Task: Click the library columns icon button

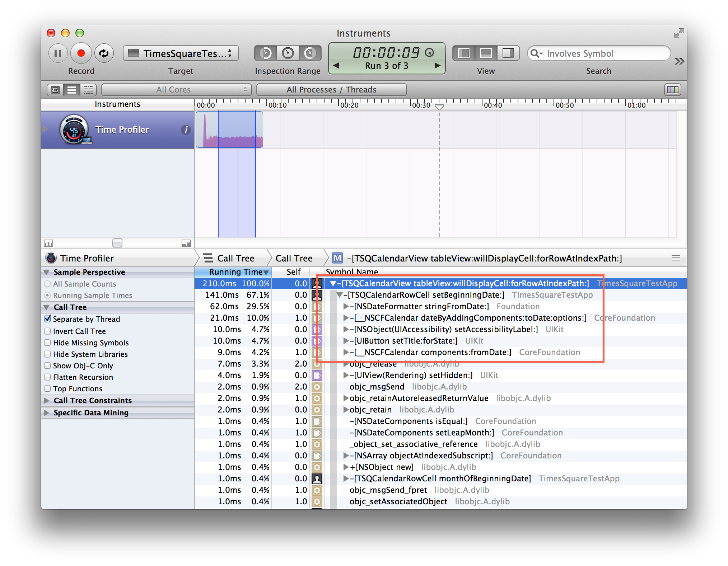Action: (x=672, y=90)
